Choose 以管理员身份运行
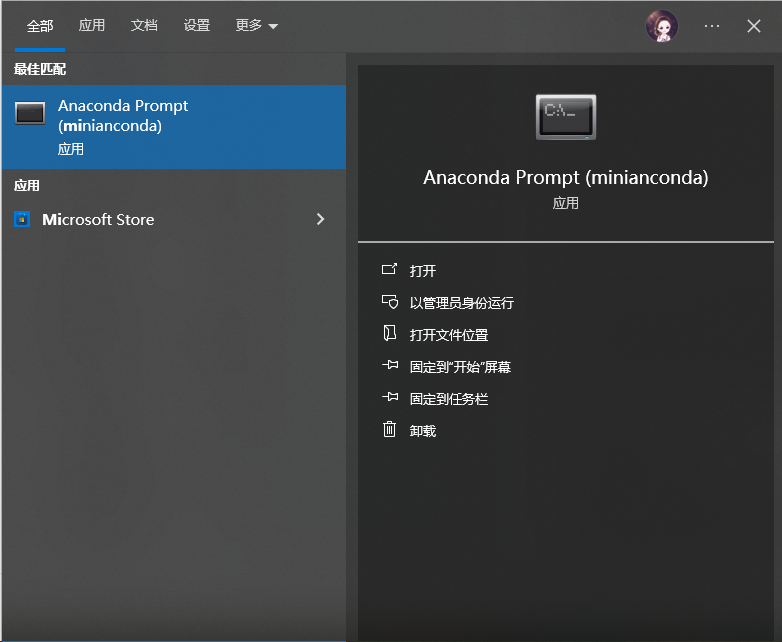This screenshot has width=782, height=642. point(461,303)
